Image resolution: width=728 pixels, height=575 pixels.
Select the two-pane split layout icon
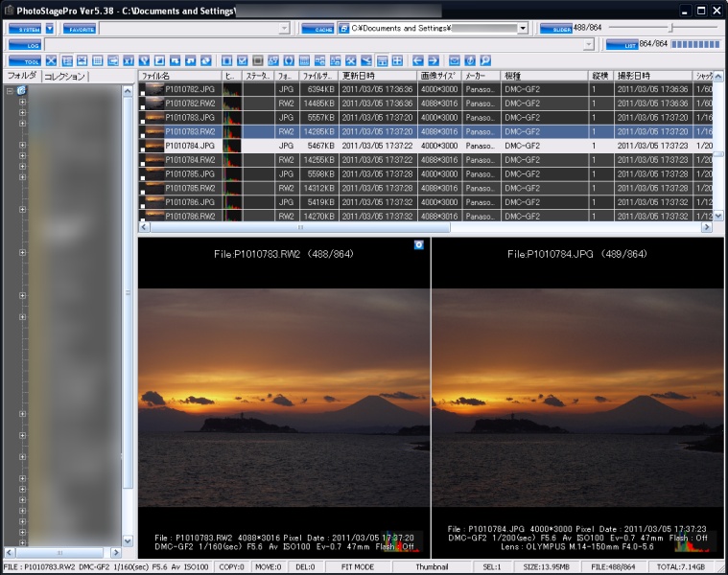click(382, 60)
